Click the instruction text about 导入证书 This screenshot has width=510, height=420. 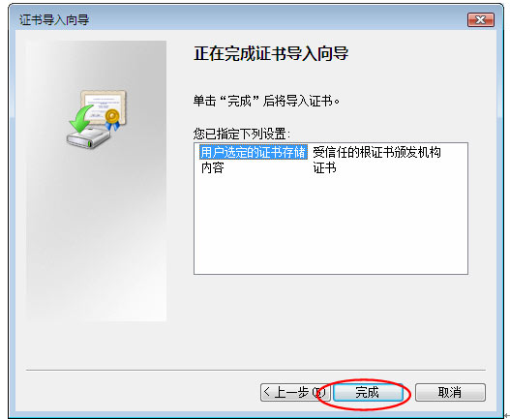click(x=266, y=101)
